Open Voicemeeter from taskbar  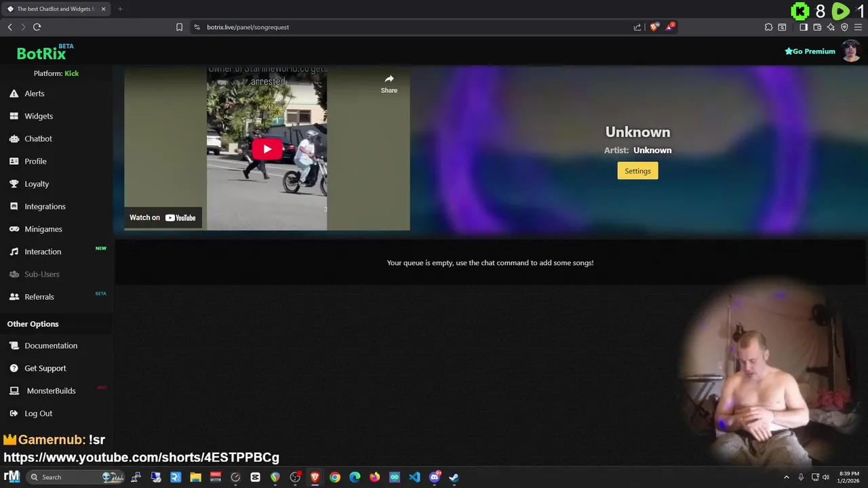[x=216, y=477]
